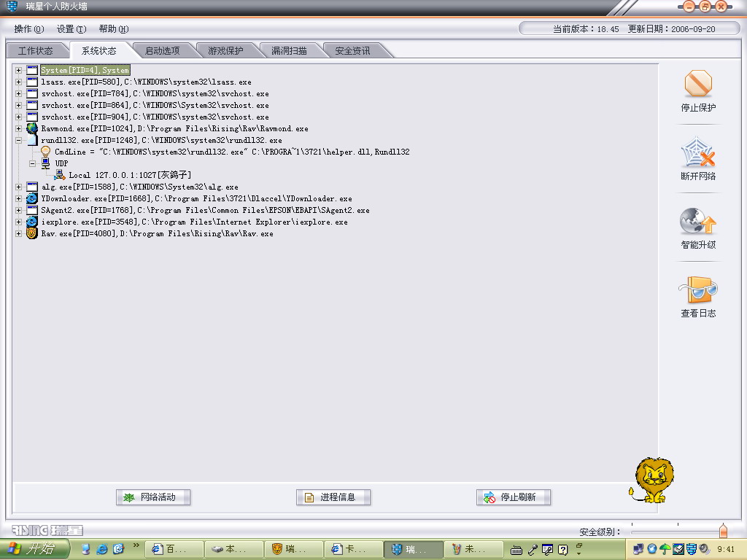Expand the SAgent2.exe PID=1768 node
The width and height of the screenshot is (747, 560).
coord(18,210)
